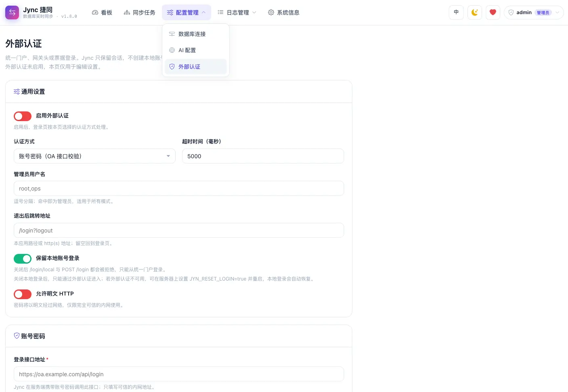Click the 系统信息 gear icon
Image resolution: width=568 pixels, height=392 pixels.
pyautogui.click(x=271, y=13)
